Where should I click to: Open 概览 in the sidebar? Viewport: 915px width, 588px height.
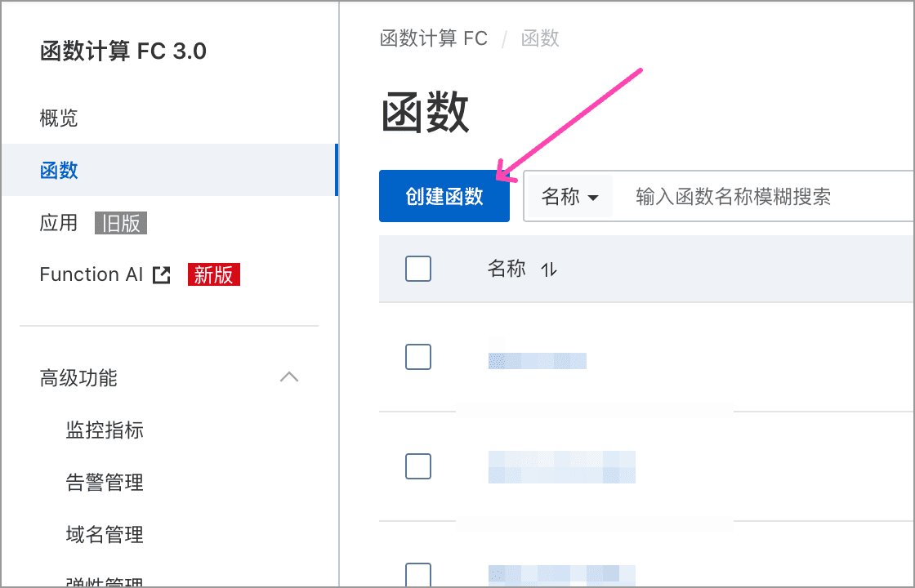pos(58,118)
